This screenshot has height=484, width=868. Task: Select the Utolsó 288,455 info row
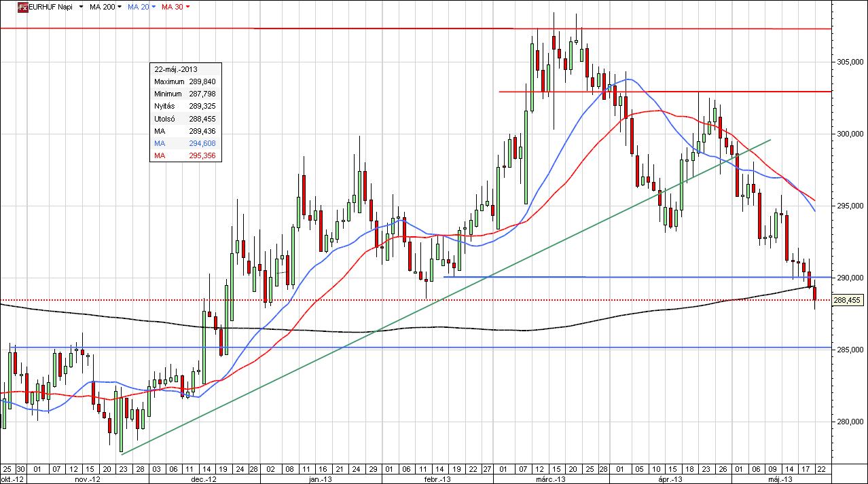[185, 119]
